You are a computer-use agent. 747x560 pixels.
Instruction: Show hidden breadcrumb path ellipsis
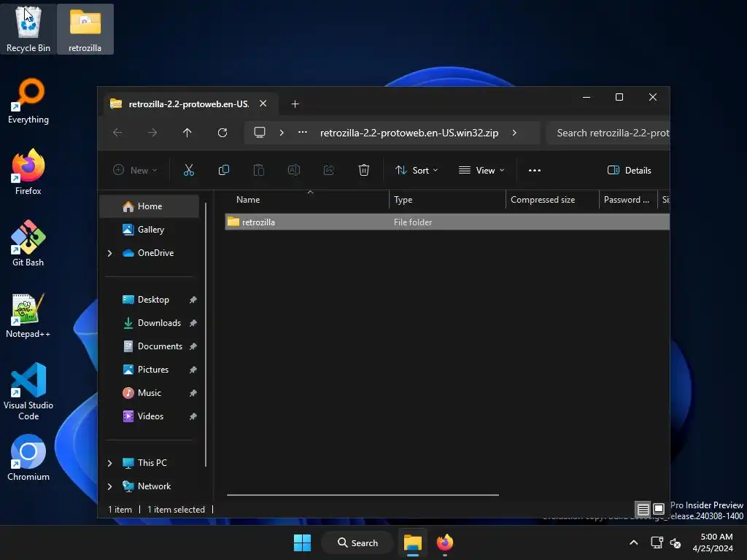[x=303, y=133]
